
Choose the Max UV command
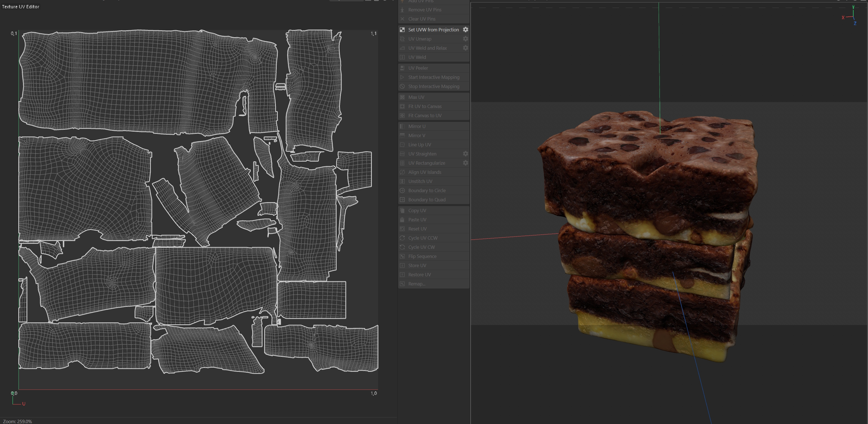click(416, 97)
